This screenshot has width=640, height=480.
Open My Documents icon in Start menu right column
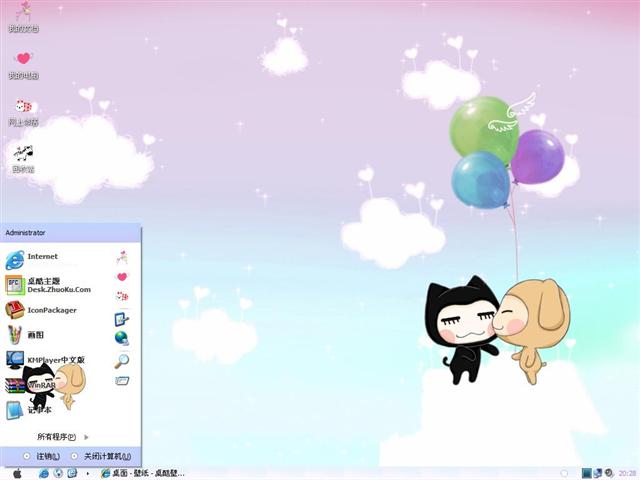coord(122,258)
